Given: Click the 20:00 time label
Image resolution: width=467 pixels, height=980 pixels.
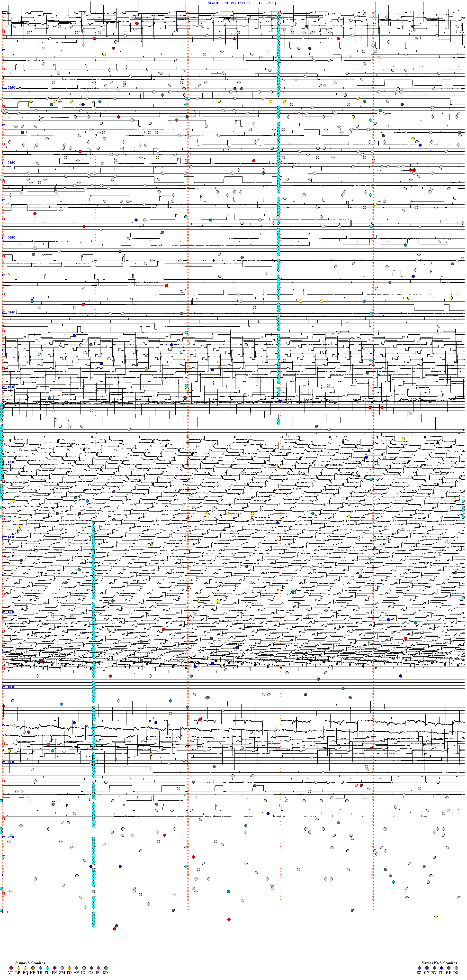Looking at the screenshot, I should point(11,762).
